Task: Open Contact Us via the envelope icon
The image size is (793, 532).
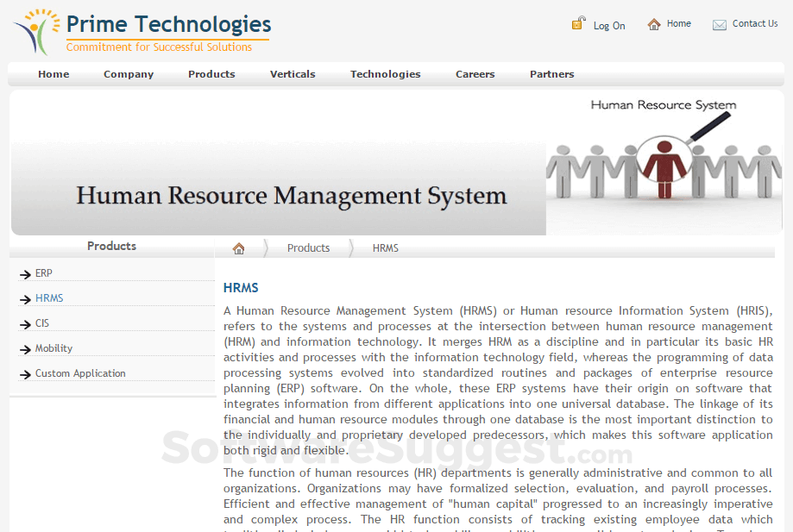Action: (719, 24)
